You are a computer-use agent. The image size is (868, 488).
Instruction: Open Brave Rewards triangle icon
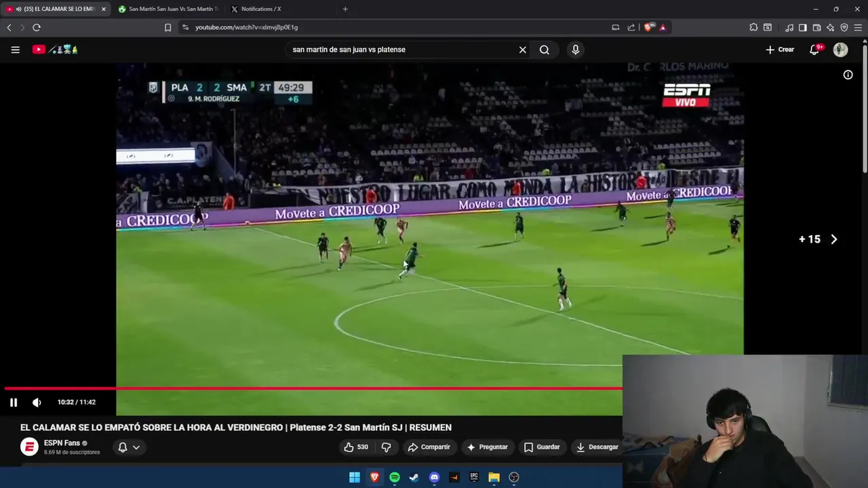tap(663, 27)
